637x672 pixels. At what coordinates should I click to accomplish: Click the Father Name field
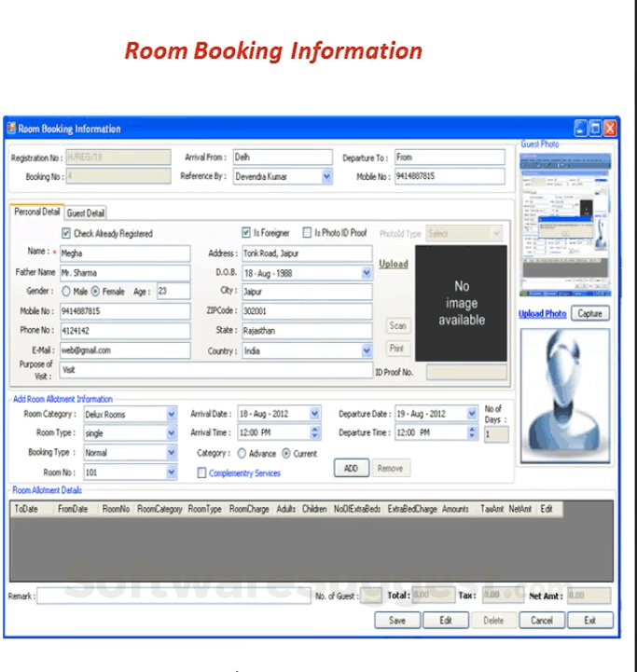pos(125,272)
